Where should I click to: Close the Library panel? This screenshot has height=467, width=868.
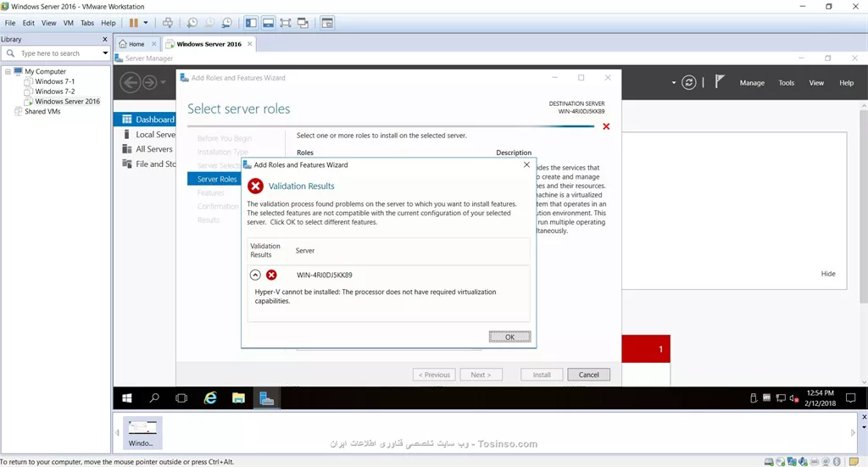tap(104, 39)
